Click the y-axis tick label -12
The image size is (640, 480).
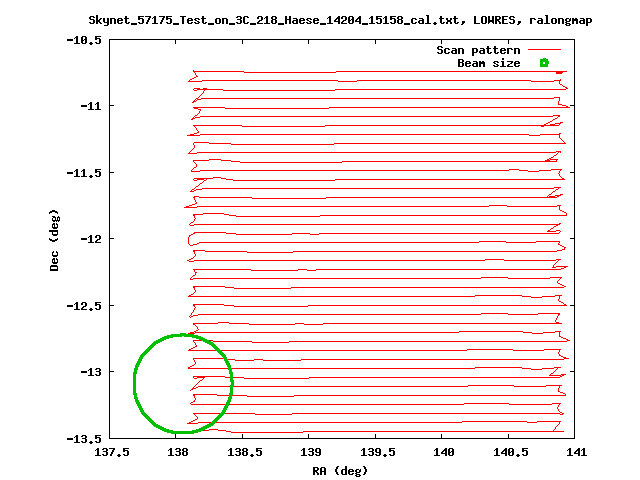[x=91, y=239]
